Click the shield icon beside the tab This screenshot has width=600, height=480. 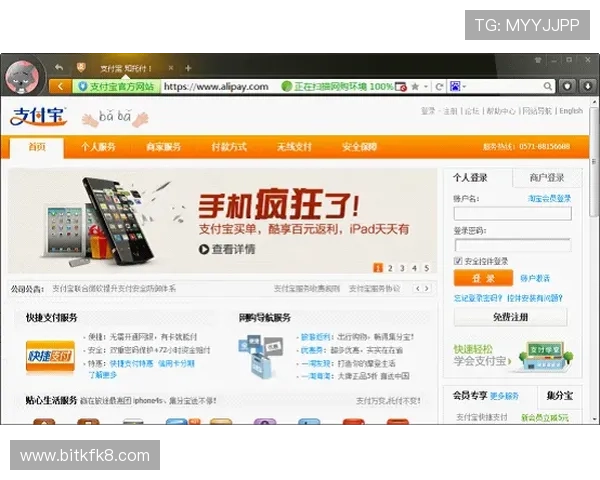coord(81,68)
